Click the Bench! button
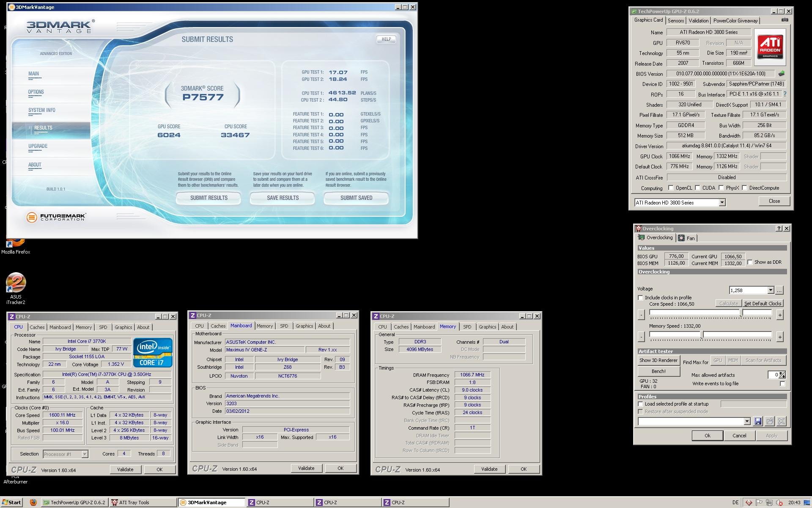 tap(658, 371)
